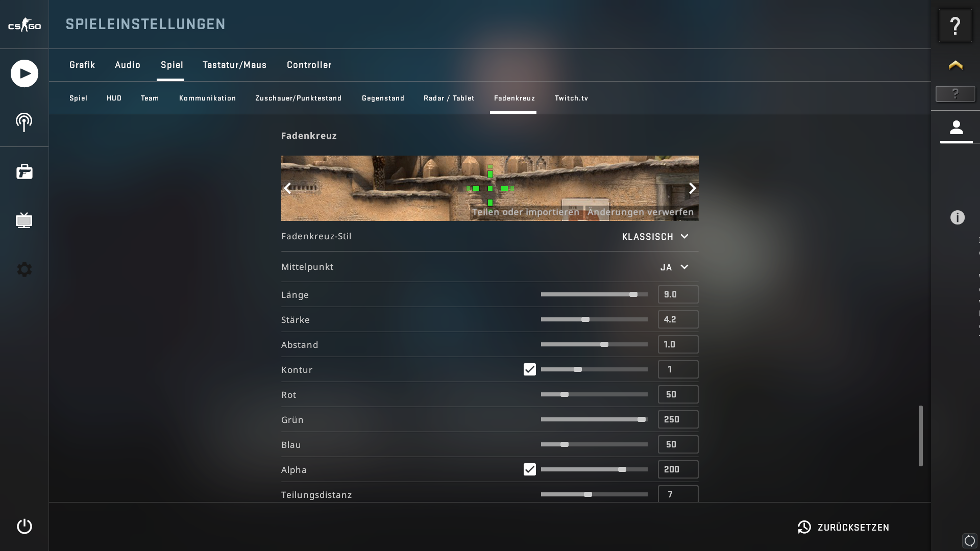Image resolution: width=980 pixels, height=551 pixels.
Task: Open the inventory briefcase icon
Action: [24, 172]
